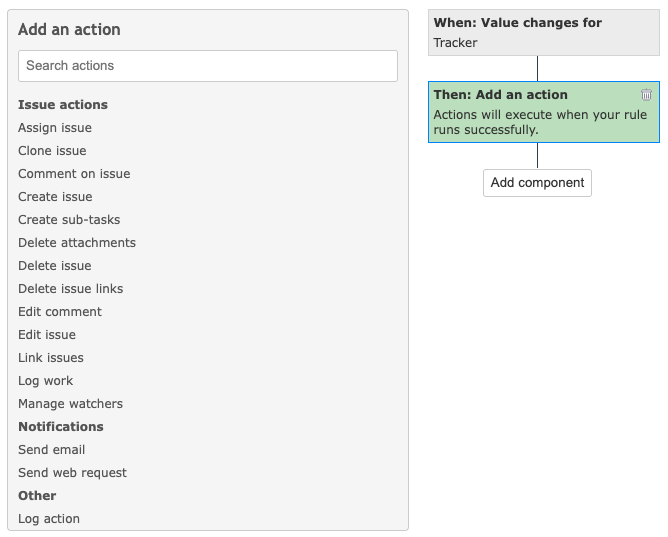This screenshot has height=537, width=668.
Task: Choose Create sub-tasks from the list
Action: tap(69, 220)
